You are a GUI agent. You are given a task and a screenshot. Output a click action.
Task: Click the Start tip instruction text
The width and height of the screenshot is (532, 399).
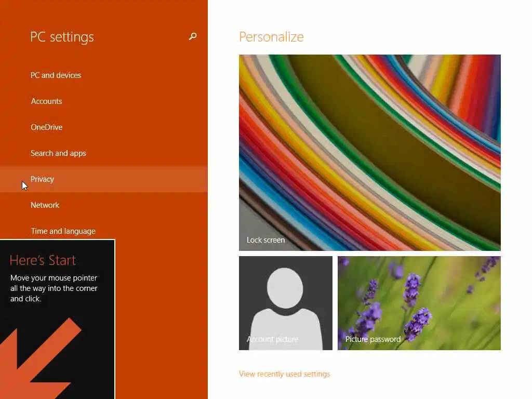(x=54, y=288)
